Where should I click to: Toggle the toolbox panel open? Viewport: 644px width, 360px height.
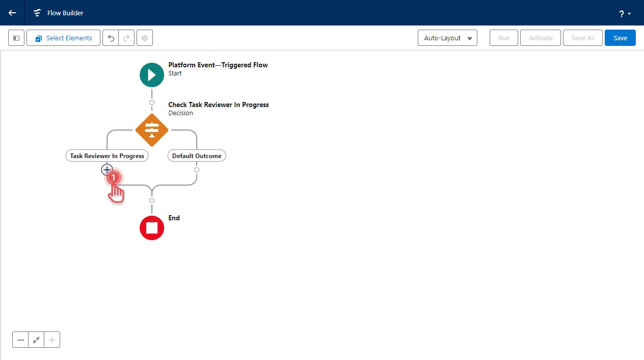point(16,38)
